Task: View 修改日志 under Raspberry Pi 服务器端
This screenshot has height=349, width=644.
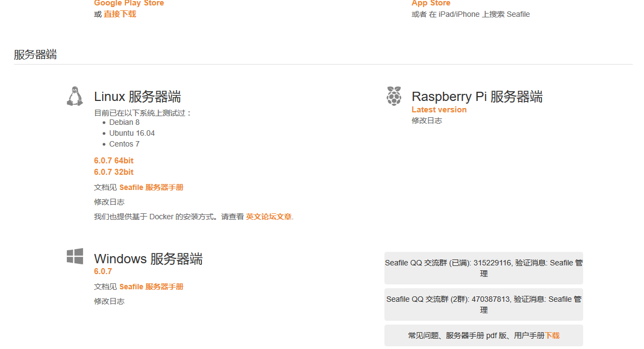Action: point(427,120)
